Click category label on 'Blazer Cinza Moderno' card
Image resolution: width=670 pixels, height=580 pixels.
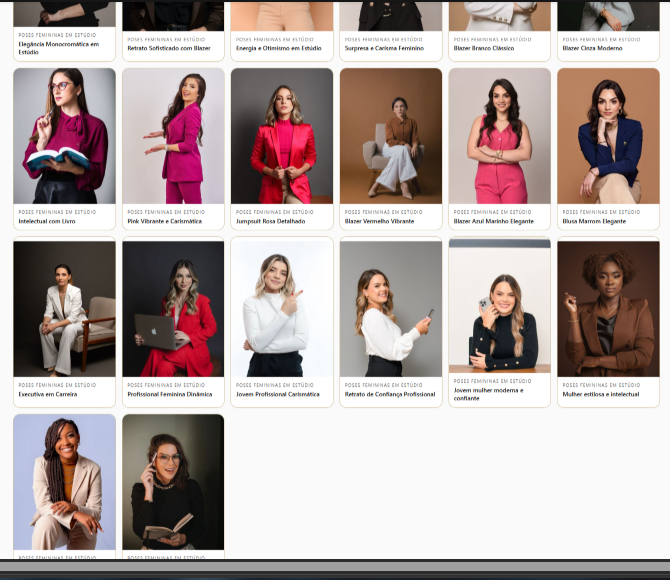tap(601, 39)
